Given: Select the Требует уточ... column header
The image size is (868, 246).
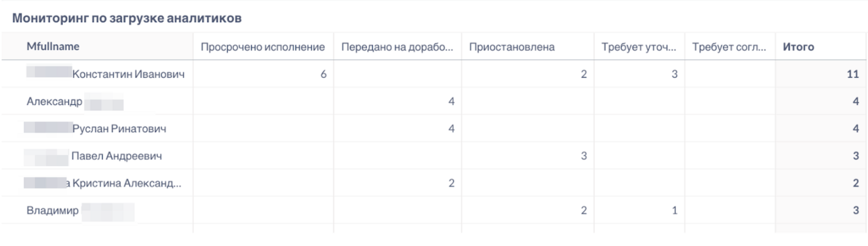Looking at the screenshot, I should (x=639, y=47).
